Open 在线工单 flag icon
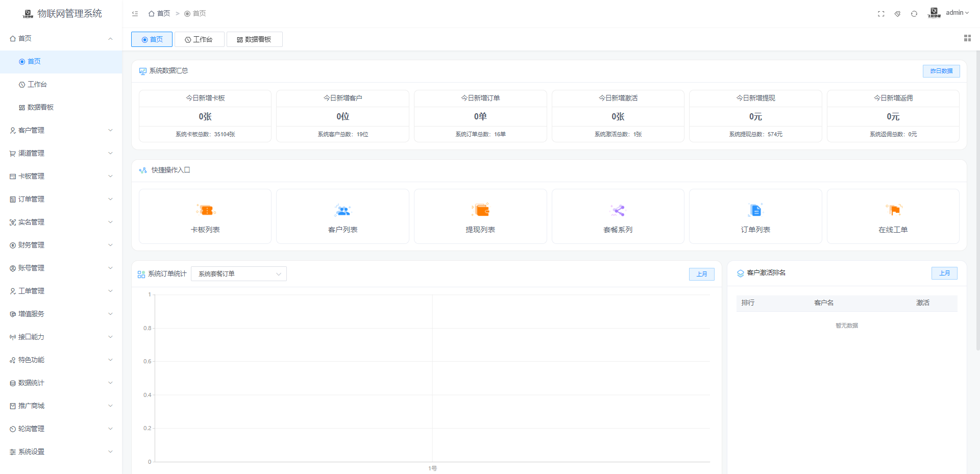 893,210
